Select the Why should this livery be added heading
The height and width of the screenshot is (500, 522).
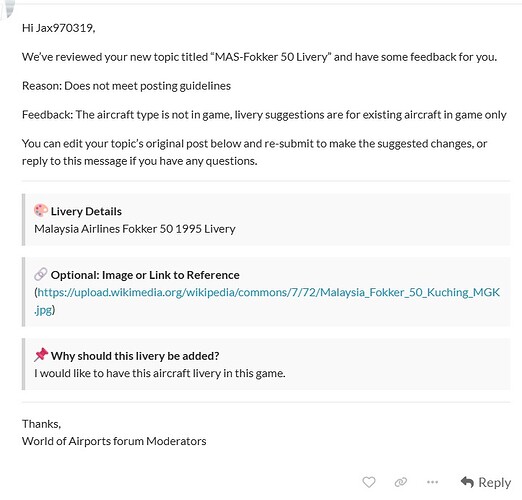[x=135, y=356]
